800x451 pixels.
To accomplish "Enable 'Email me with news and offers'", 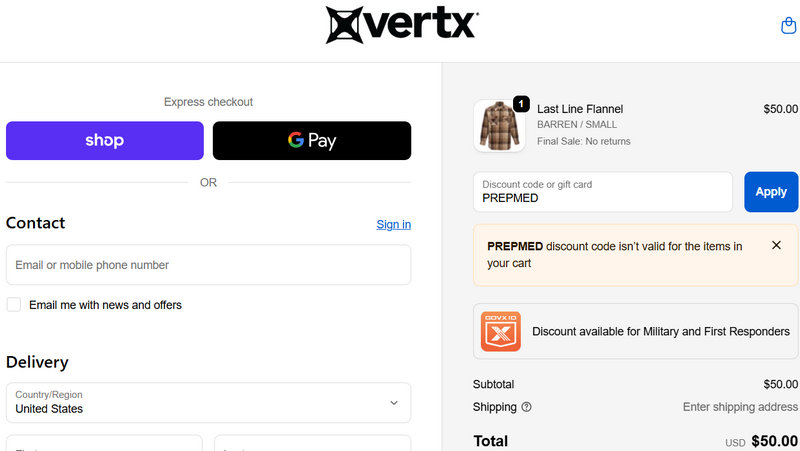I will [x=14, y=304].
